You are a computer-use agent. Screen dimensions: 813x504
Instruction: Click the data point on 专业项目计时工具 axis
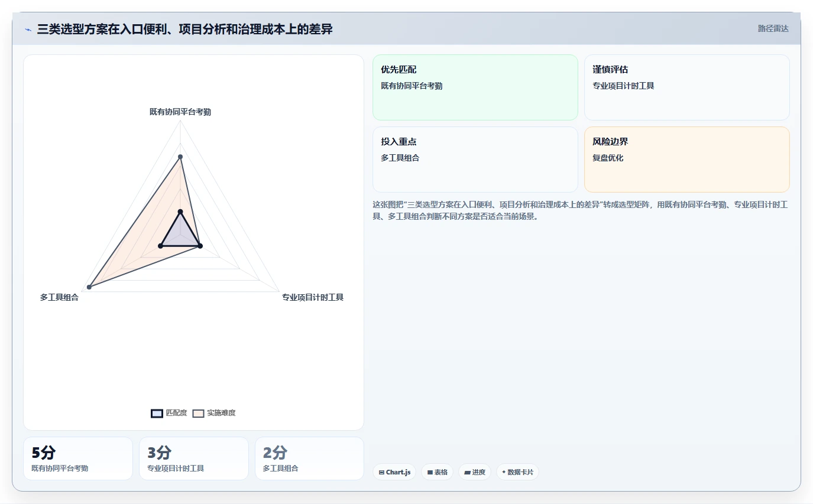click(x=200, y=246)
